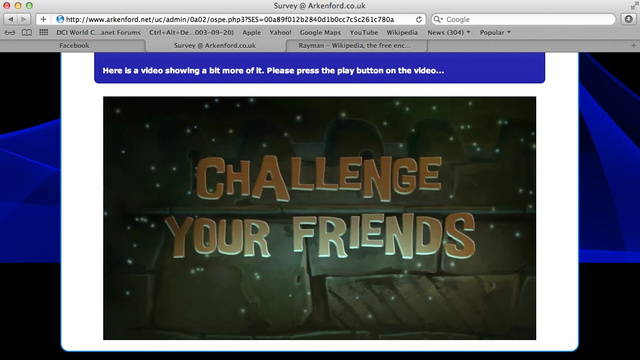The width and height of the screenshot is (640, 360).
Task: Click the Challenge Your Friends video
Action: tap(319, 218)
